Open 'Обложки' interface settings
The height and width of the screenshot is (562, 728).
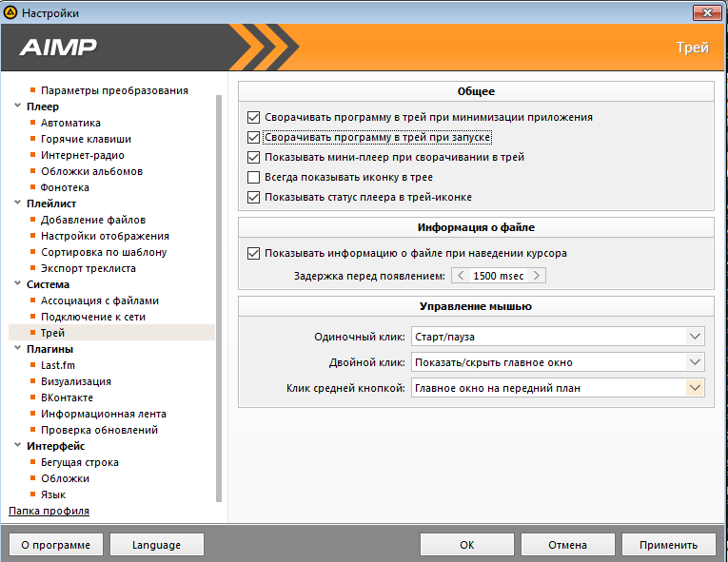(65, 478)
